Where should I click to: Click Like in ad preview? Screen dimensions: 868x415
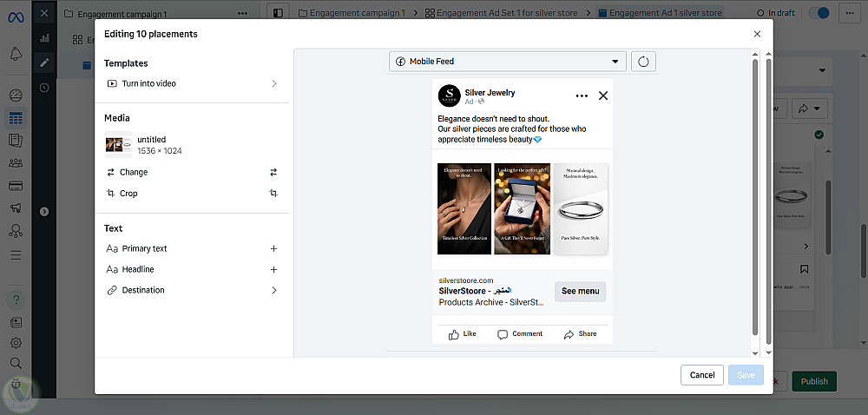click(x=463, y=333)
